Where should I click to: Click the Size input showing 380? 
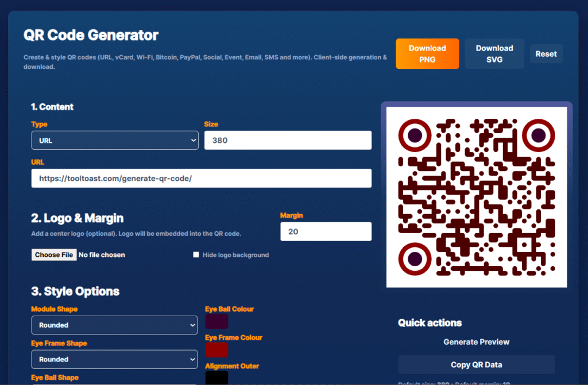[287, 140]
